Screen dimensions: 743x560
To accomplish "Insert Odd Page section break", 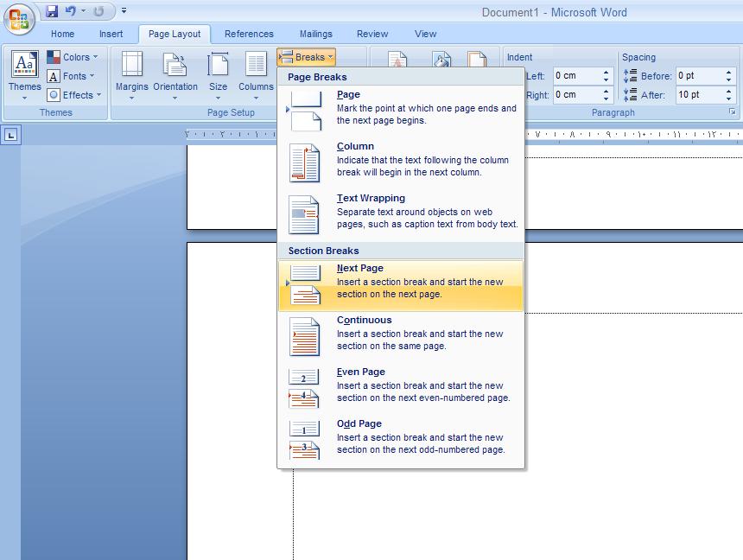I will [x=401, y=441].
